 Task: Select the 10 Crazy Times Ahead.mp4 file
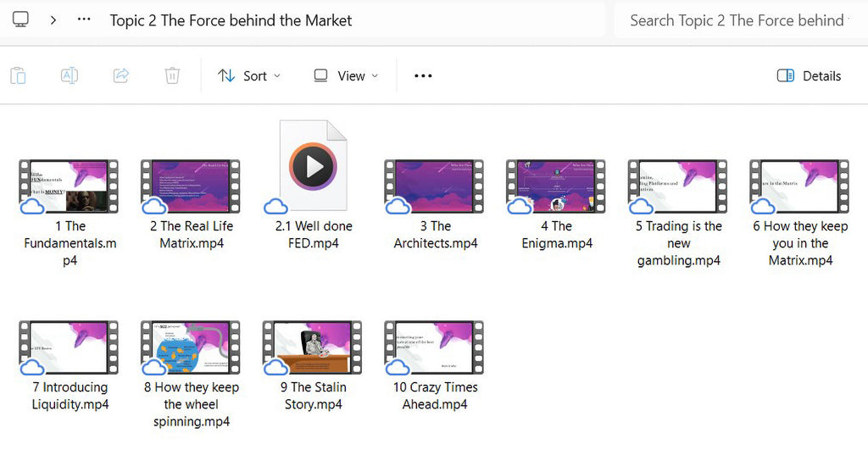(435, 366)
